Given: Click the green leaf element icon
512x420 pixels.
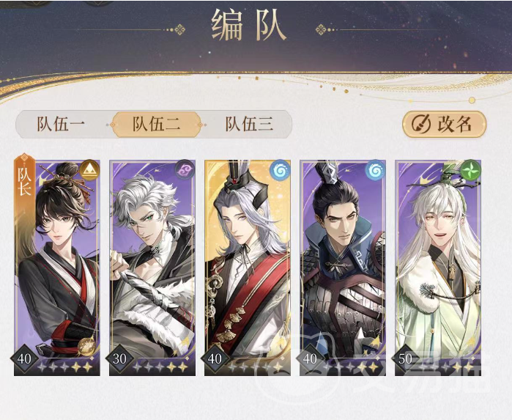Looking at the screenshot, I should (470, 170).
